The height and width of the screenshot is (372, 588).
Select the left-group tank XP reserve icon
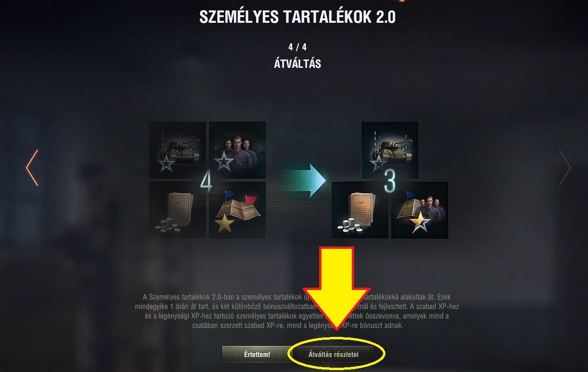coord(178,150)
